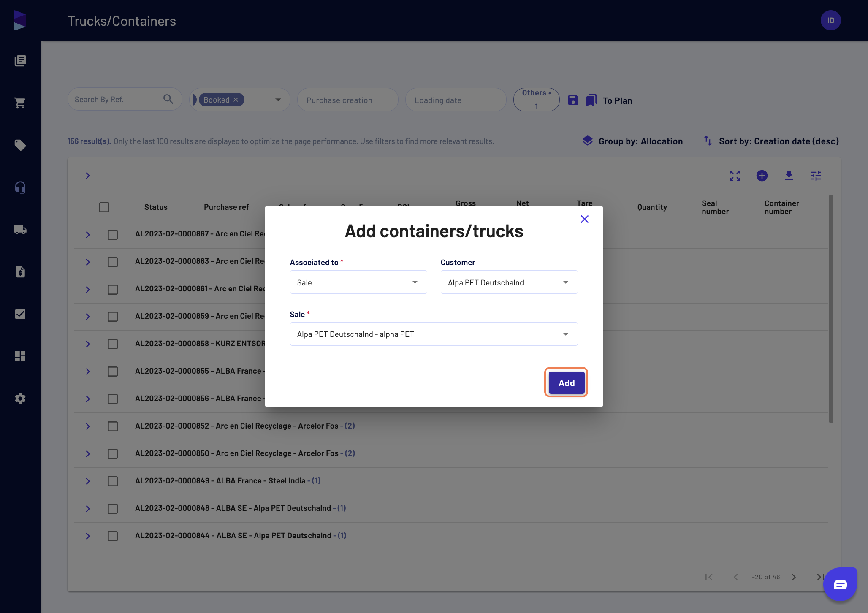Open the checkbox tasks sidebar icon
This screenshot has height=613, width=868.
tap(20, 314)
